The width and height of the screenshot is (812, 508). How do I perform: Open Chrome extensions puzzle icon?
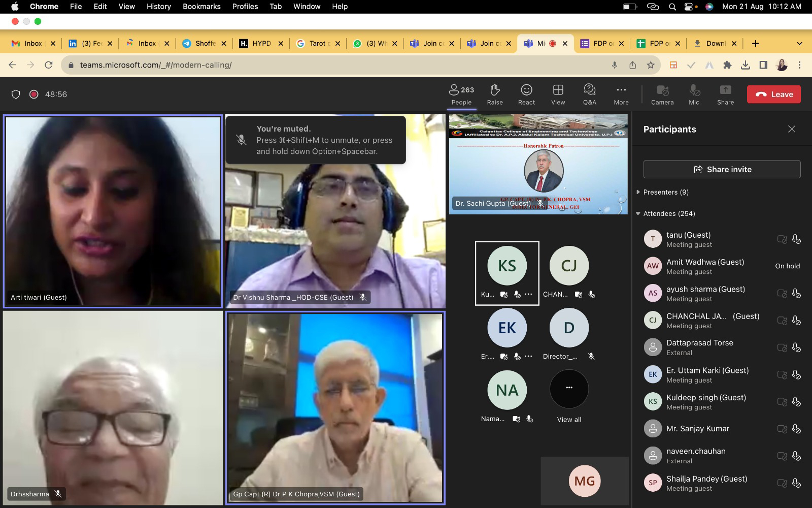tap(727, 65)
